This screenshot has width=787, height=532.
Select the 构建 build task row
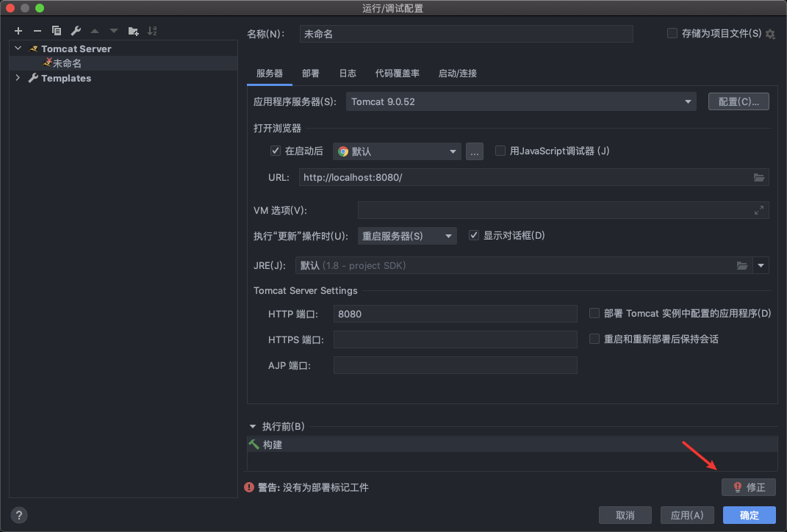click(512, 445)
